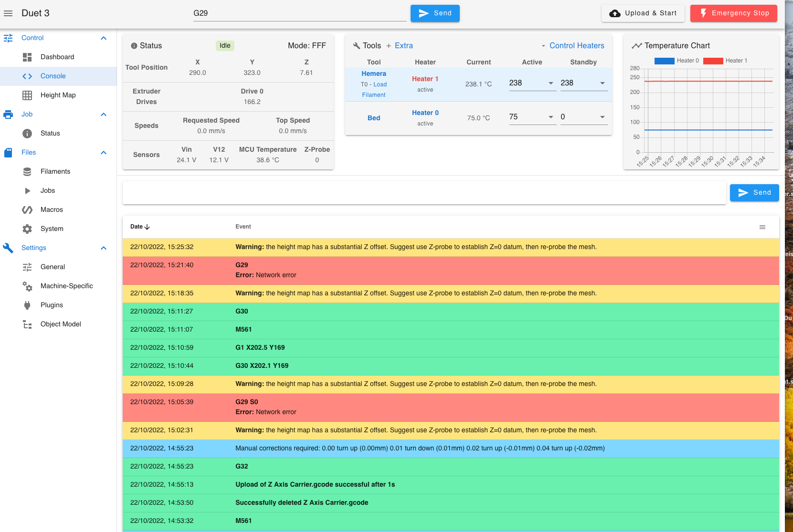The height and width of the screenshot is (532, 793).
Task: Send the G29 command from top bar
Action: point(435,13)
